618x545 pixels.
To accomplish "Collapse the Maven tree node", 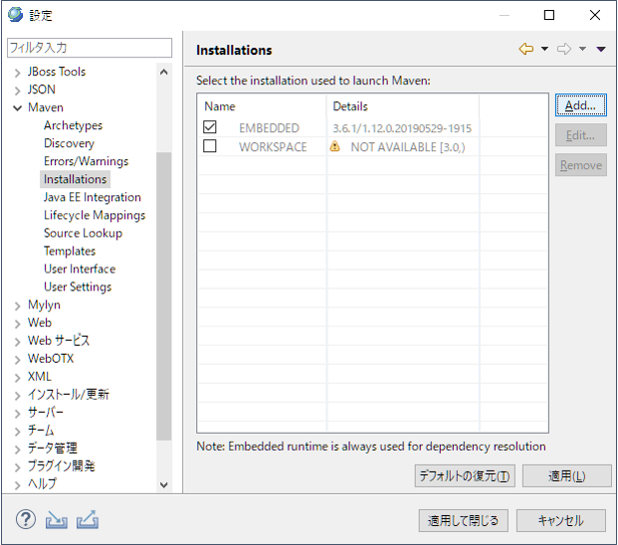I will [x=17, y=108].
